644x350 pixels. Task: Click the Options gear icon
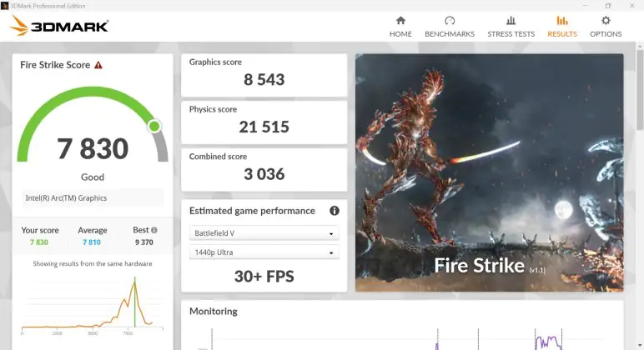[x=606, y=21]
